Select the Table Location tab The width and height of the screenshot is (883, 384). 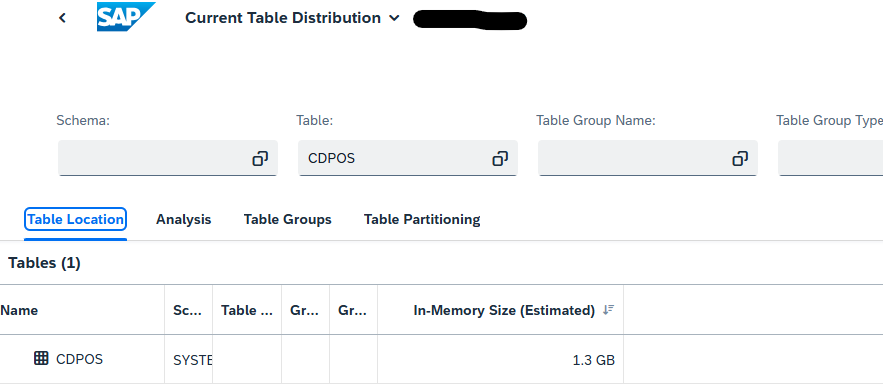(75, 219)
